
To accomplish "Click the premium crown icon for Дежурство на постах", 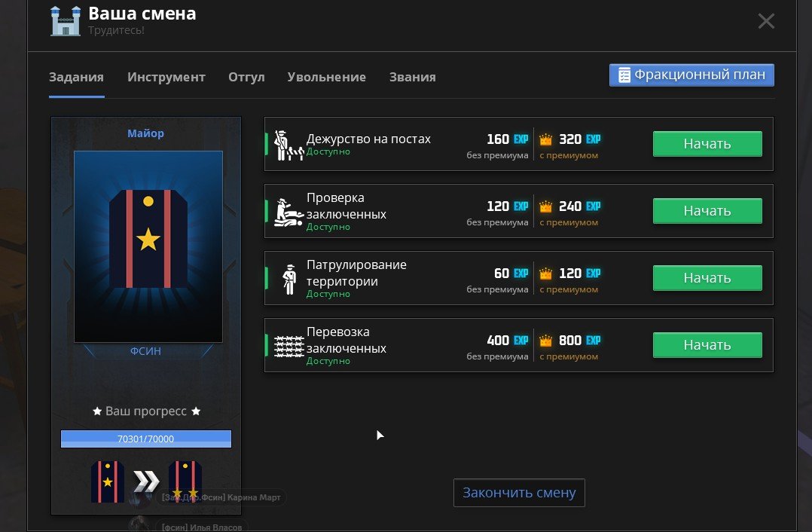I will point(546,139).
